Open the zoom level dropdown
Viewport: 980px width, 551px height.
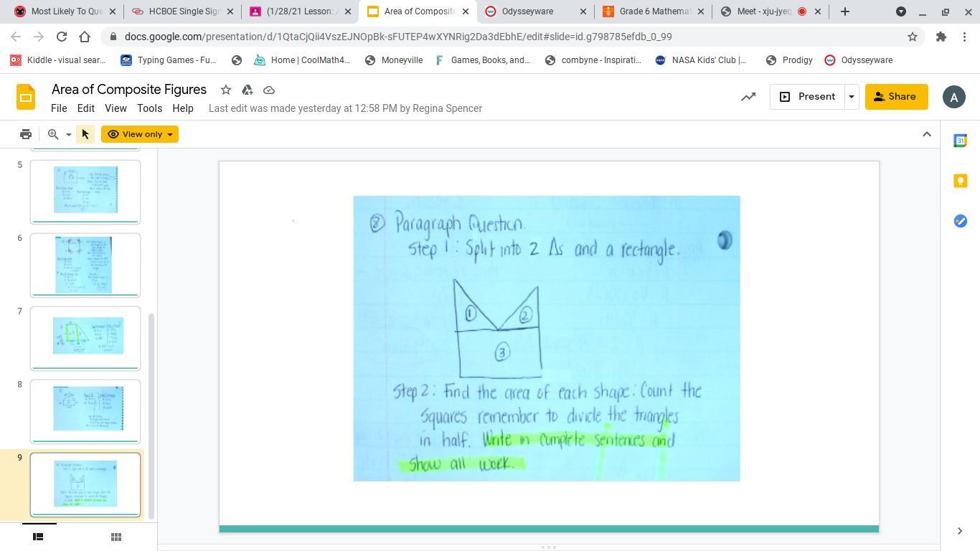point(68,134)
